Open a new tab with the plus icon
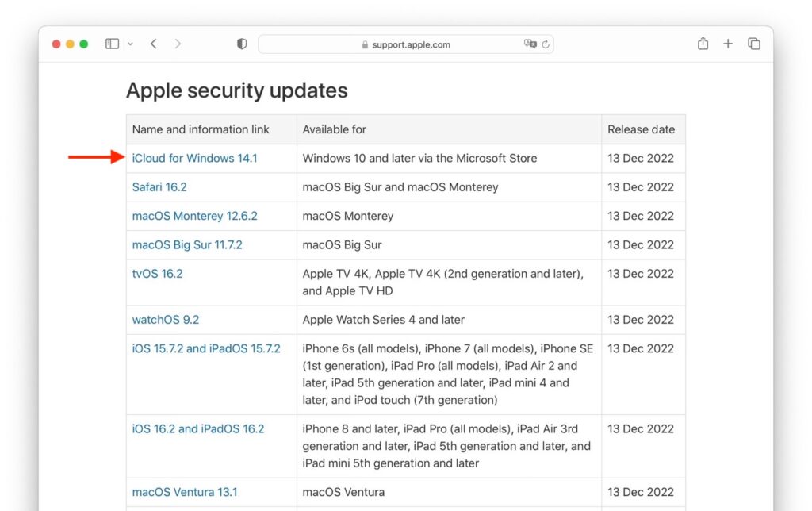The image size is (812, 511). (728, 44)
